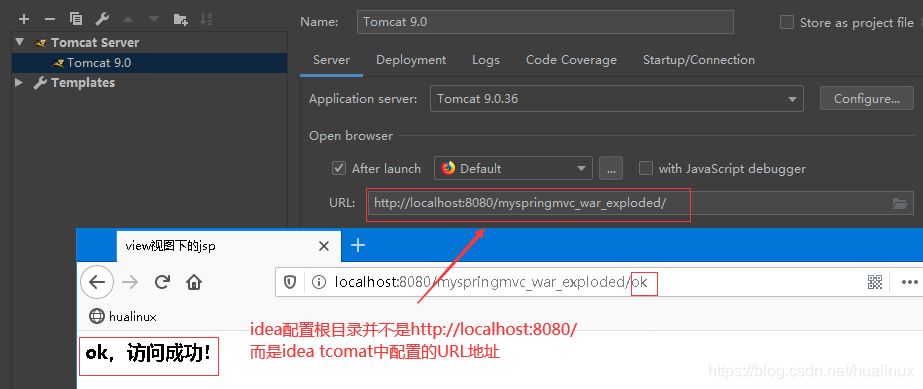Move configuration down arrow icon

click(154, 19)
